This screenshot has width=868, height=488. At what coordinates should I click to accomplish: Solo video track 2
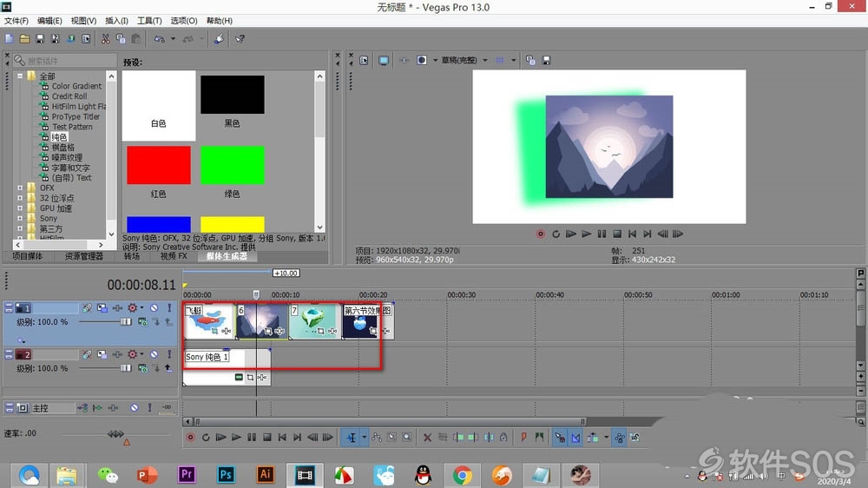pyautogui.click(x=169, y=354)
